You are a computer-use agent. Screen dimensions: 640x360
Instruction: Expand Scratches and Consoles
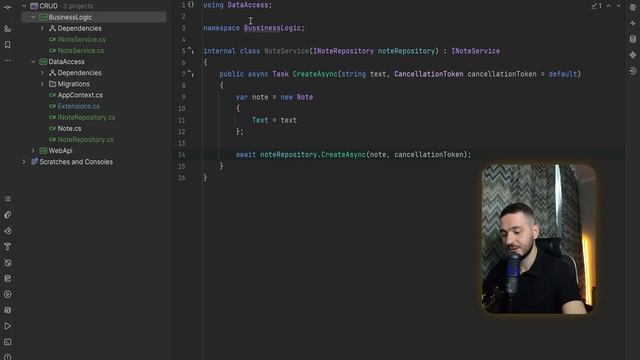[24, 162]
